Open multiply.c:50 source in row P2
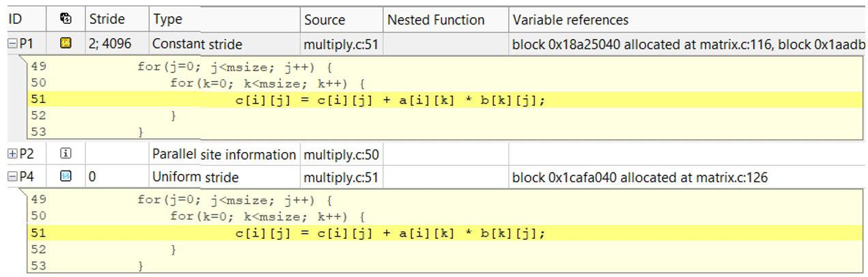This screenshot has width=868, height=277. pyautogui.click(x=341, y=154)
